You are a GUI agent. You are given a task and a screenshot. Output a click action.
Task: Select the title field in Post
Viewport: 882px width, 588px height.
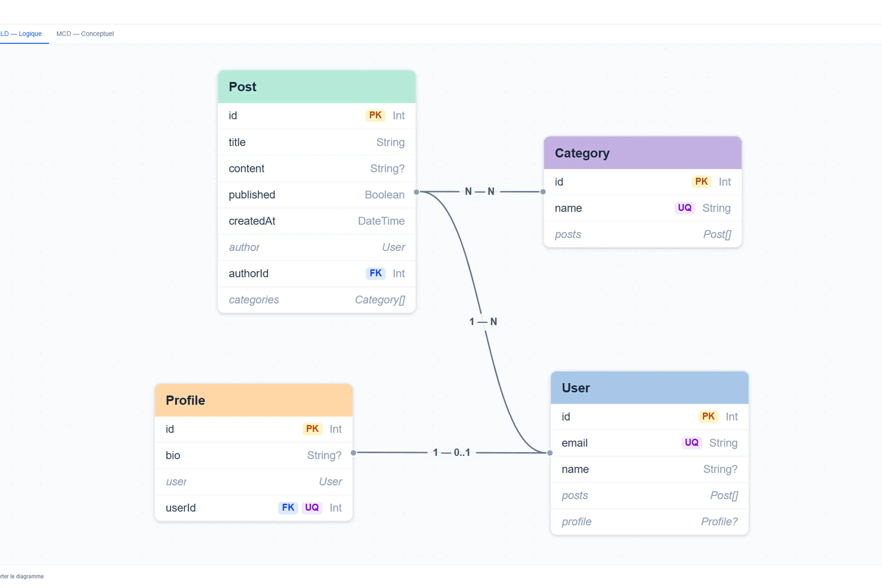[317, 142]
